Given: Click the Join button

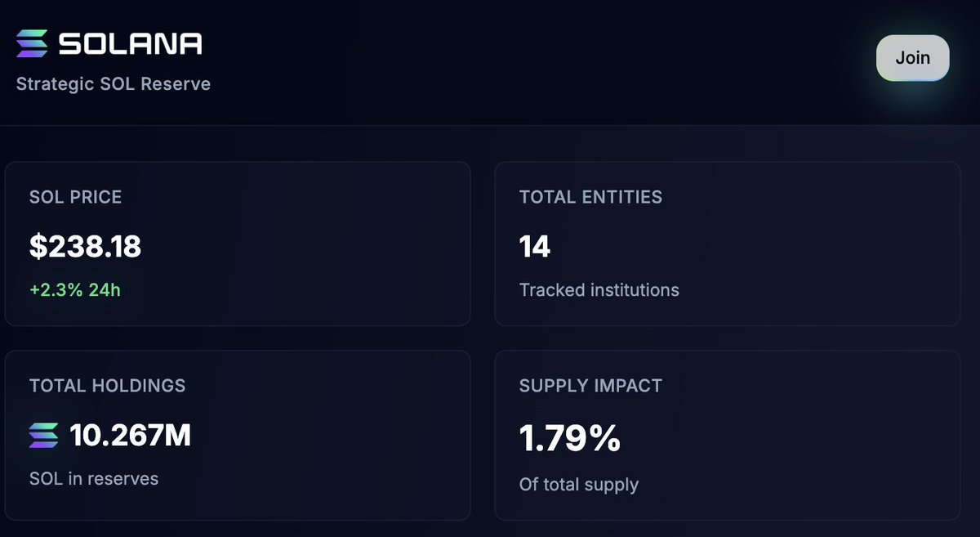Looking at the screenshot, I should tap(913, 58).
